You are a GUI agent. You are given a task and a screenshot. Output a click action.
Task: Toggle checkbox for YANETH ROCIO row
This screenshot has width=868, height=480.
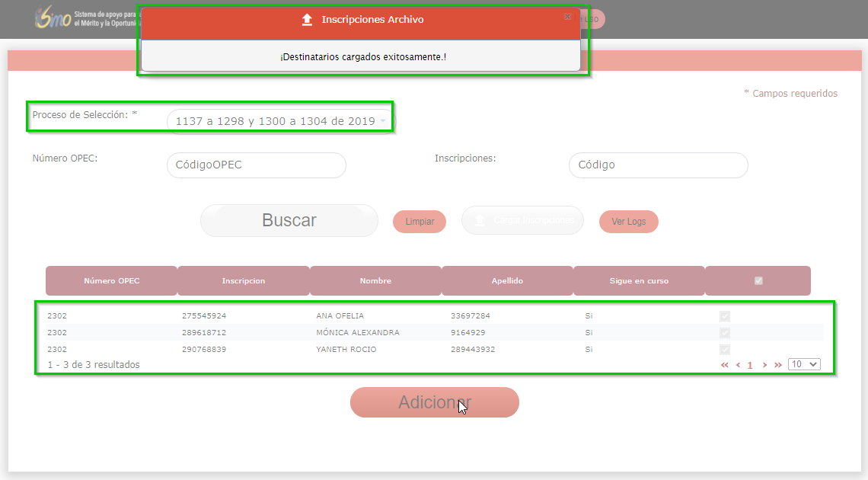click(725, 350)
